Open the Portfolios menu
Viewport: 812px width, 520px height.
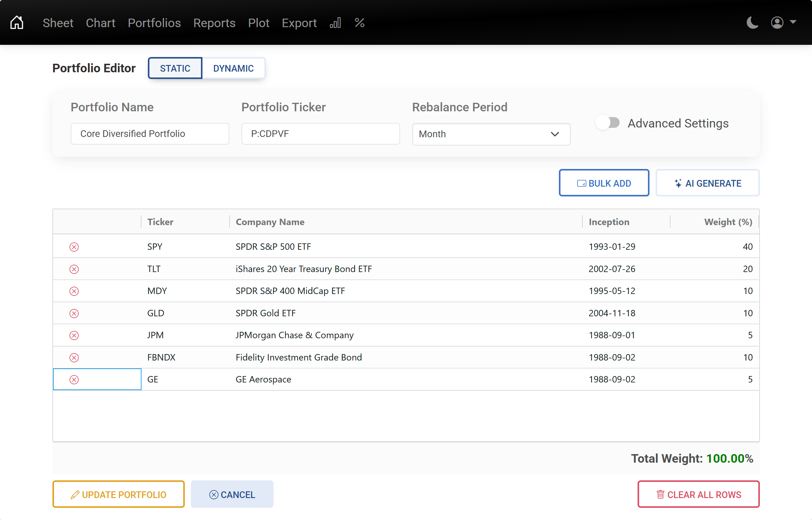[154, 23]
